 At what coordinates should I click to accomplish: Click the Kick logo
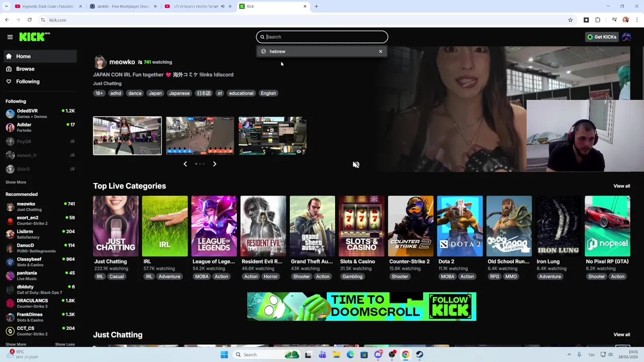click(x=34, y=37)
